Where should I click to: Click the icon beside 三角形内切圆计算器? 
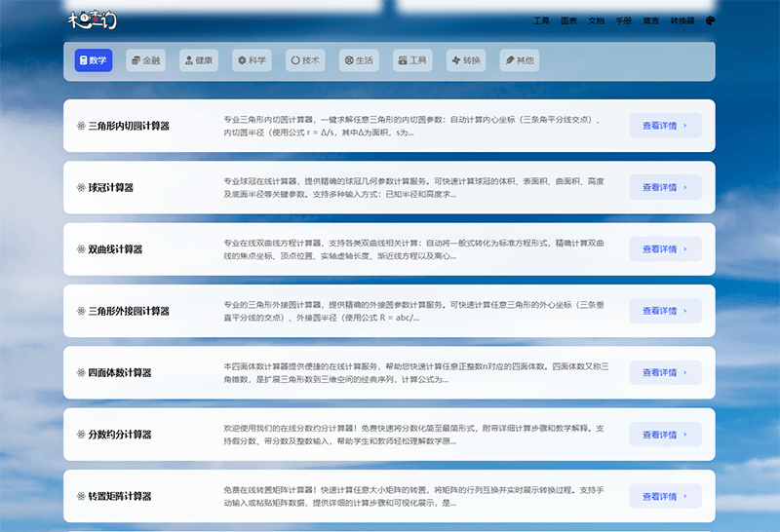pos(81,126)
